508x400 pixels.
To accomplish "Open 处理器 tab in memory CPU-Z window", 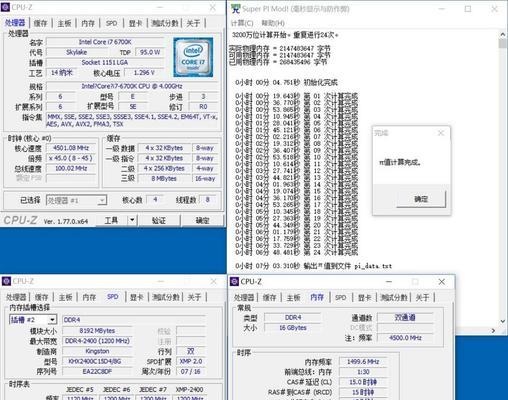I will [244, 297].
